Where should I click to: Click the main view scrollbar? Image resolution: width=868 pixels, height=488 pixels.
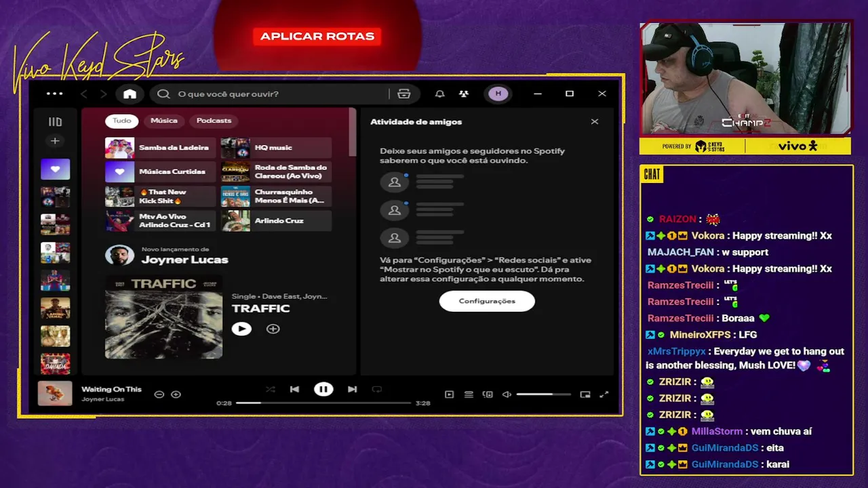point(352,132)
